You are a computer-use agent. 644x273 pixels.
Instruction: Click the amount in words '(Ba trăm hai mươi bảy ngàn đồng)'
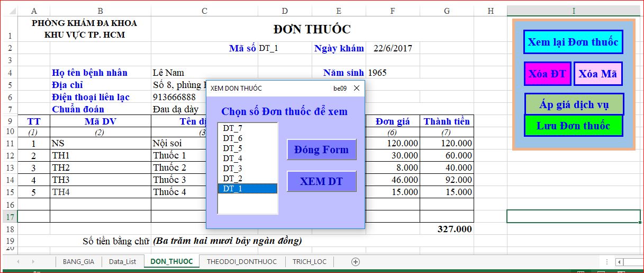[x=228, y=241]
